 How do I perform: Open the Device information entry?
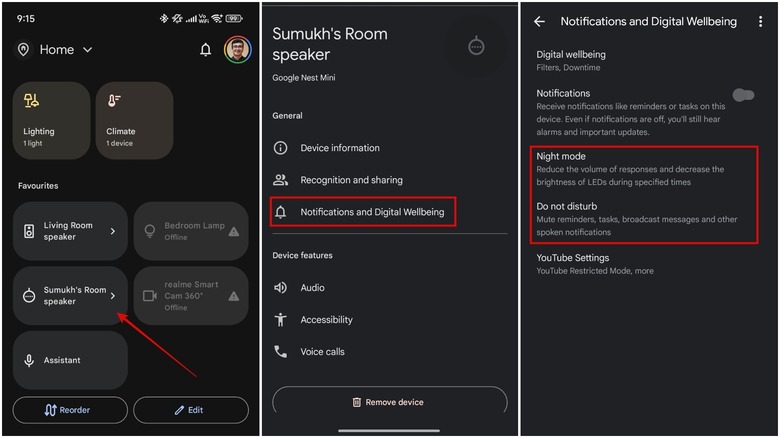point(340,148)
